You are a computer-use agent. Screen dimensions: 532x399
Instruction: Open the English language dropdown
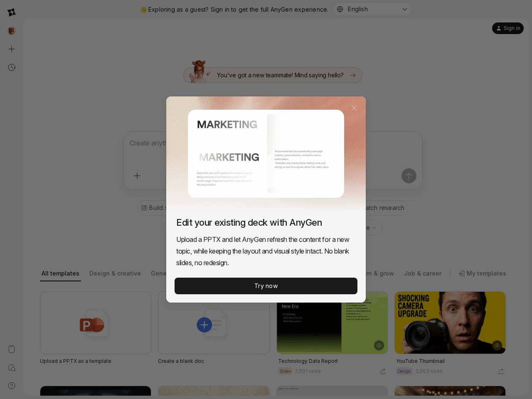[372, 9]
